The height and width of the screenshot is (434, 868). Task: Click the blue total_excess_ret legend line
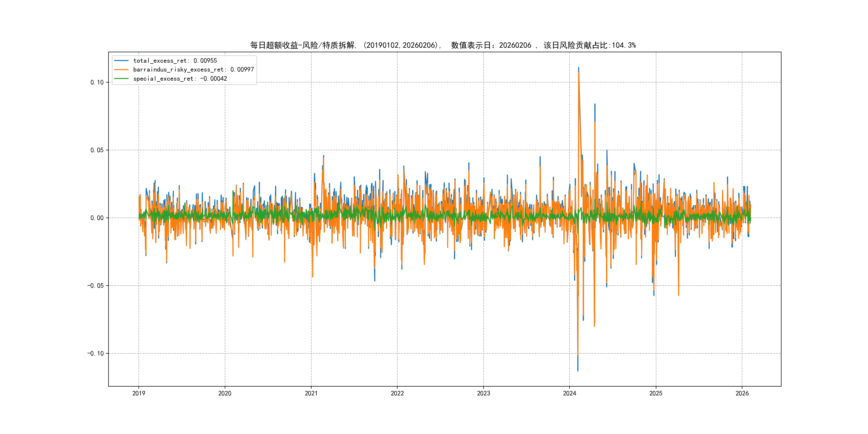[121, 61]
